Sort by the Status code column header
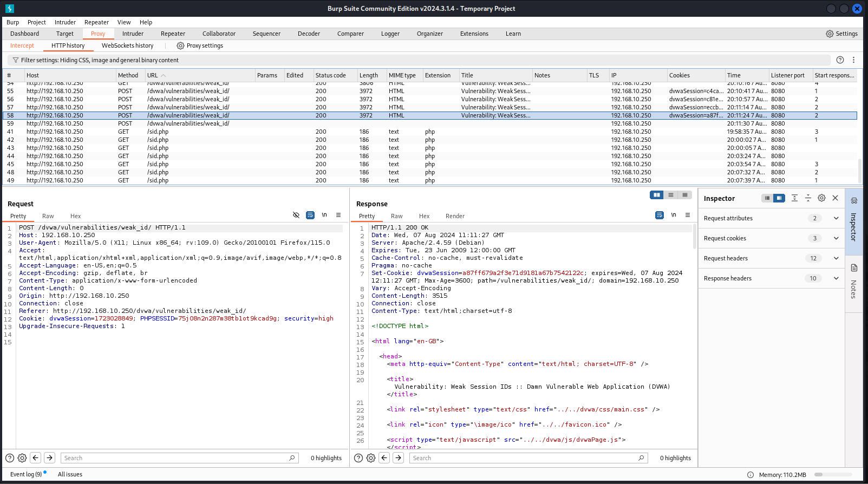 pyautogui.click(x=335, y=75)
